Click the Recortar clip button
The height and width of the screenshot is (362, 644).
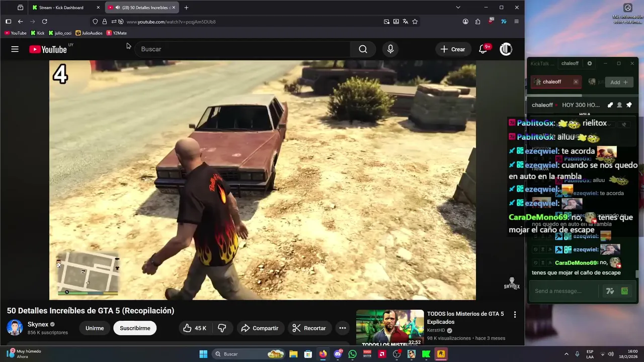coord(309,328)
